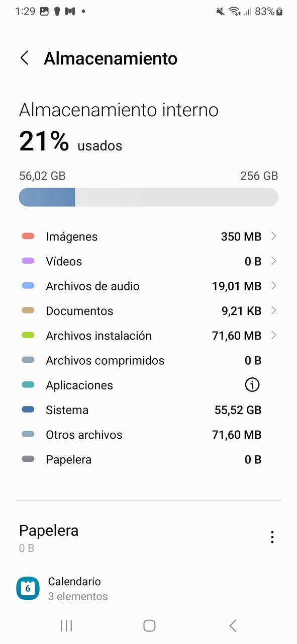This screenshot has height=644, width=297.
Task: Tap the Calendario app icon
Action: [28, 588]
